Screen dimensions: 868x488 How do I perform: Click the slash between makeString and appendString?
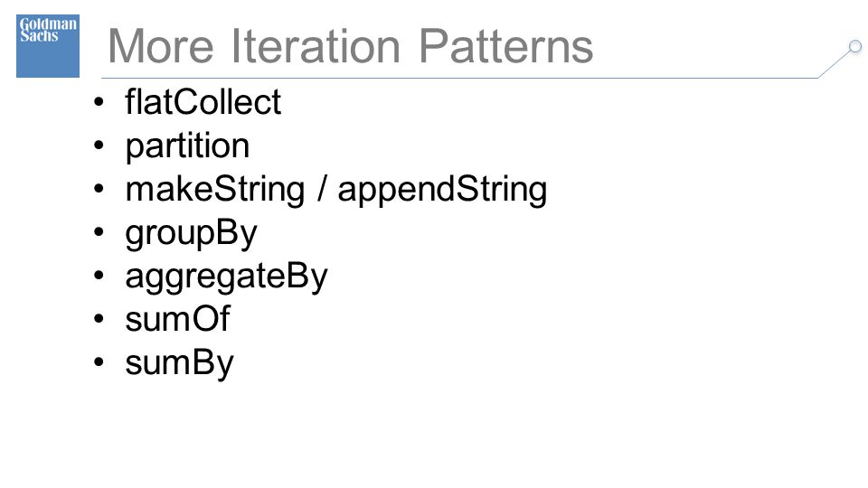click(322, 189)
